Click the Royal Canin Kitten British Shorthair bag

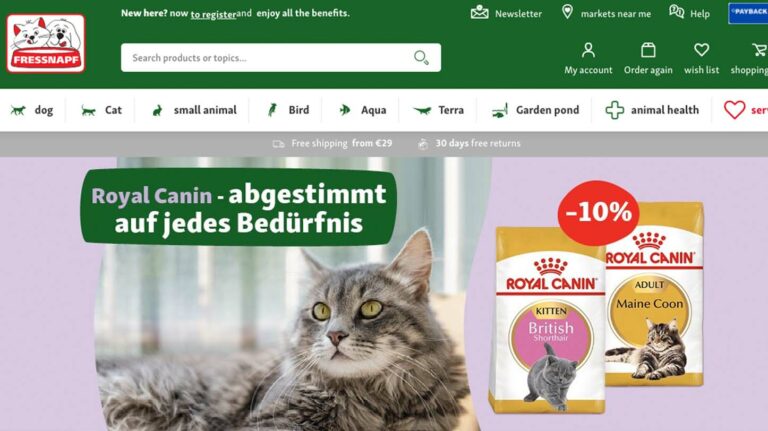549,321
